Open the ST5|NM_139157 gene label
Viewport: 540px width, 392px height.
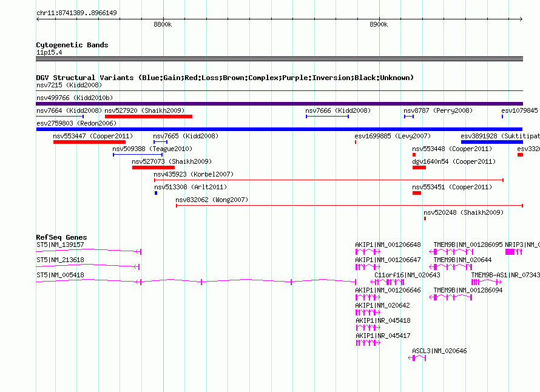click(x=60, y=245)
